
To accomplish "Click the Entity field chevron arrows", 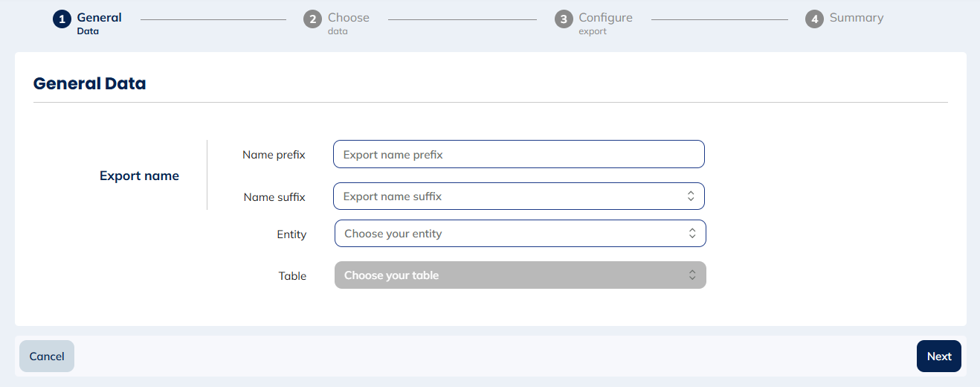I will pyautogui.click(x=692, y=234).
